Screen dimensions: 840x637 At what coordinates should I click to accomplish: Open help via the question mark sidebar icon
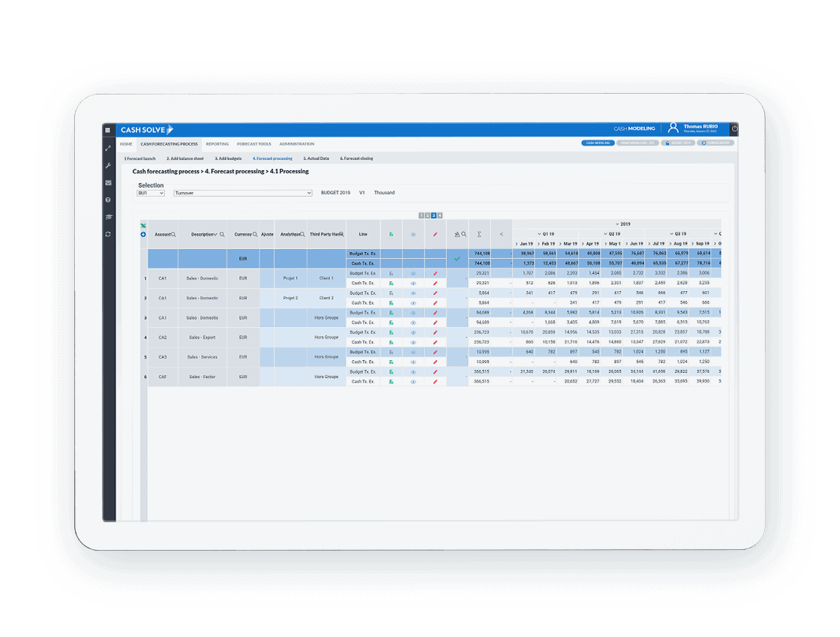108,200
